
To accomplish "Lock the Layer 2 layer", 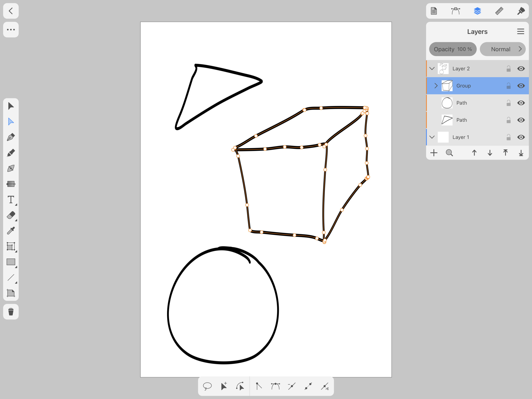I will tap(509, 69).
